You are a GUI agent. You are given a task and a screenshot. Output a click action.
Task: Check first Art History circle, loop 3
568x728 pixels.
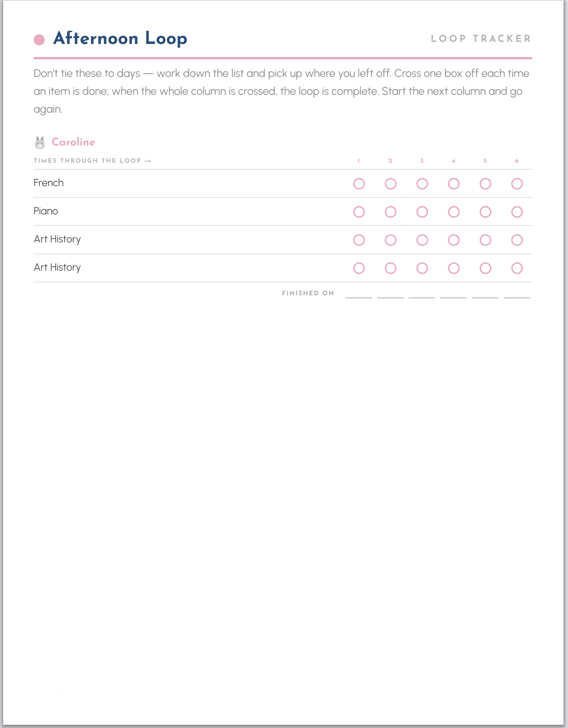[x=422, y=240]
